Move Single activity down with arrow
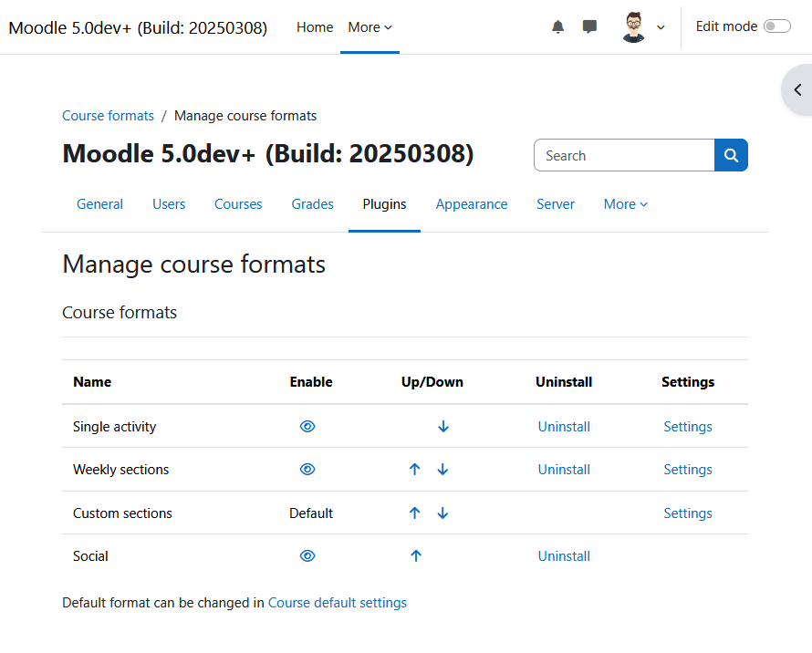The height and width of the screenshot is (653, 812). [x=443, y=426]
